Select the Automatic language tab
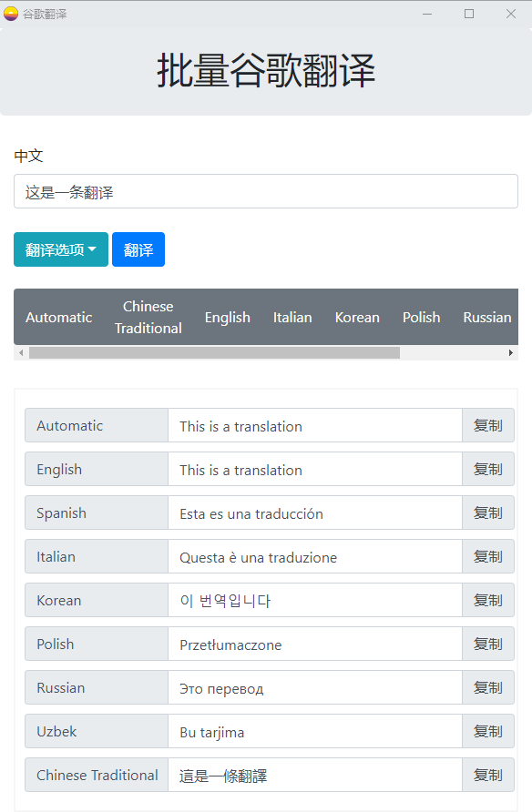 pyautogui.click(x=58, y=317)
